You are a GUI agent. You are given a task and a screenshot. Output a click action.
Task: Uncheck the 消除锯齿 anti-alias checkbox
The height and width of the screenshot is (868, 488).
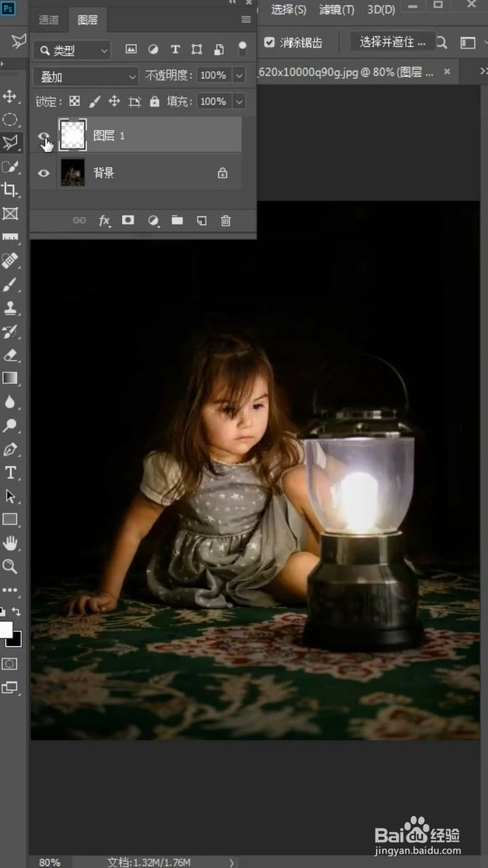click(x=270, y=42)
